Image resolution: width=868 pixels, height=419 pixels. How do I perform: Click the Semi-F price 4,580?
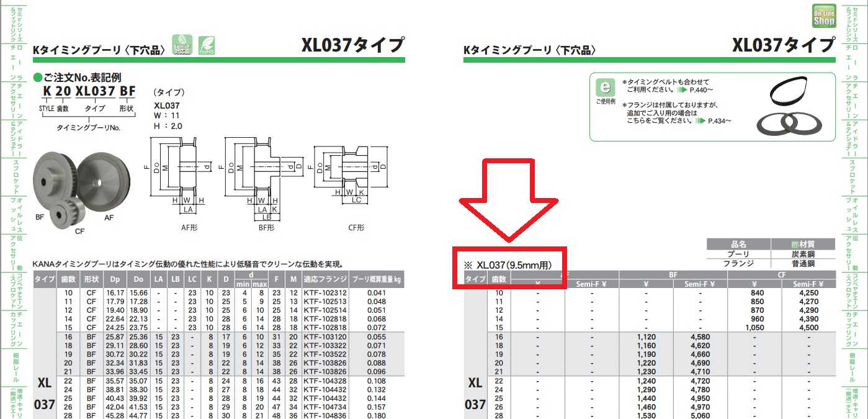[700, 336]
